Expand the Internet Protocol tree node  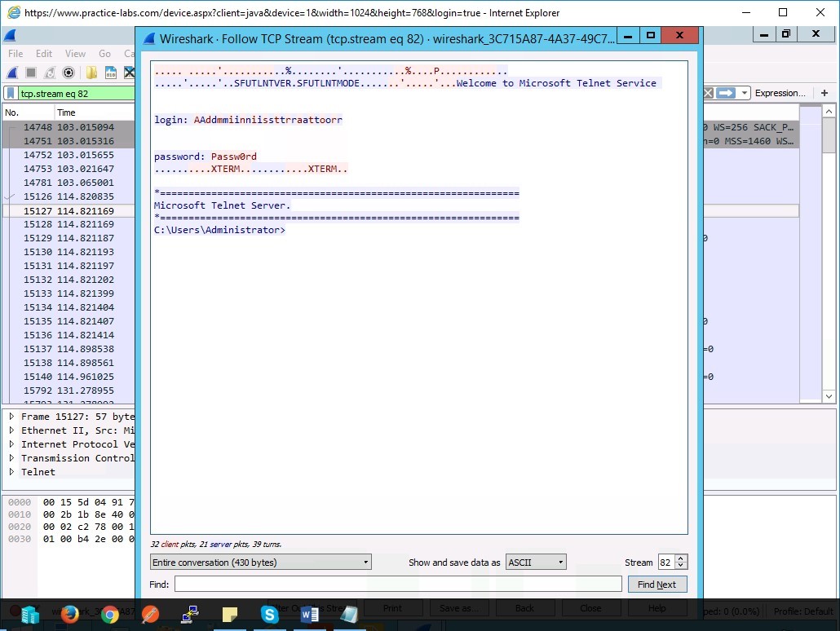point(11,444)
